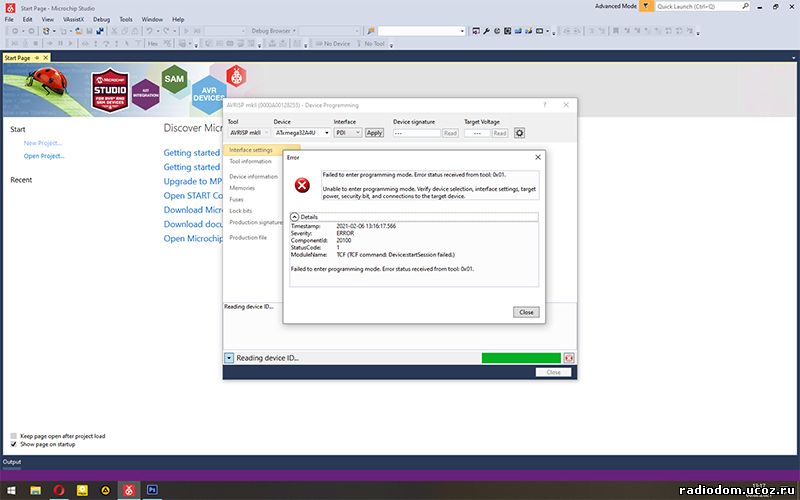
Task: Click the Close button in Error dialog
Action: pyautogui.click(x=526, y=312)
